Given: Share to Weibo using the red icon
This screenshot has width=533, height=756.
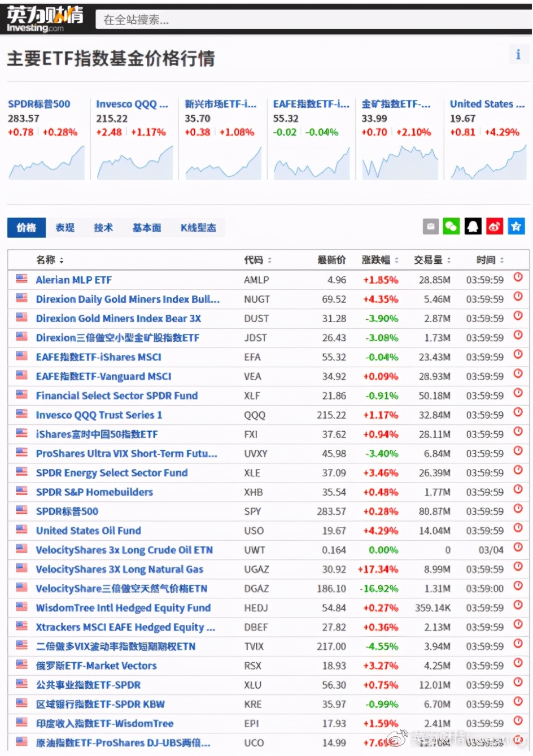Looking at the screenshot, I should pyautogui.click(x=495, y=226).
